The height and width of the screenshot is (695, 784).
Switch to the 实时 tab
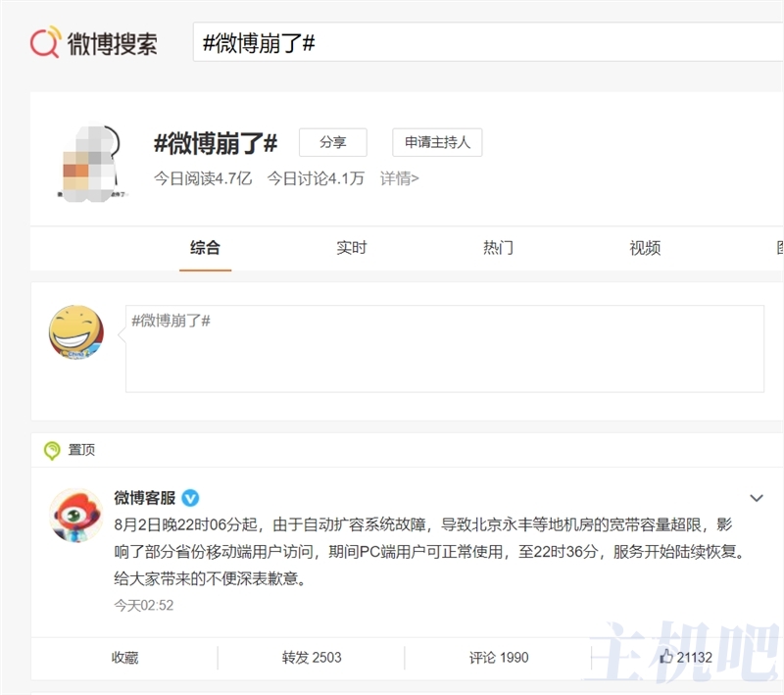pos(352,248)
